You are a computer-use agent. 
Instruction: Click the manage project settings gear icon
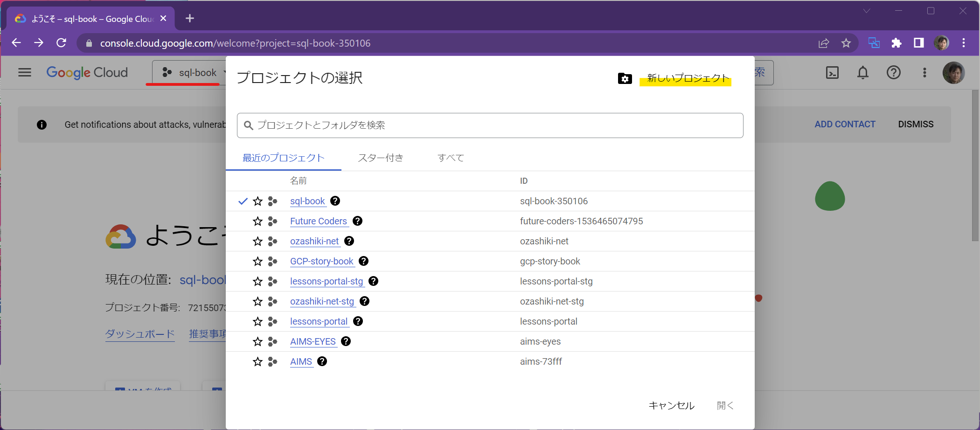(x=625, y=78)
